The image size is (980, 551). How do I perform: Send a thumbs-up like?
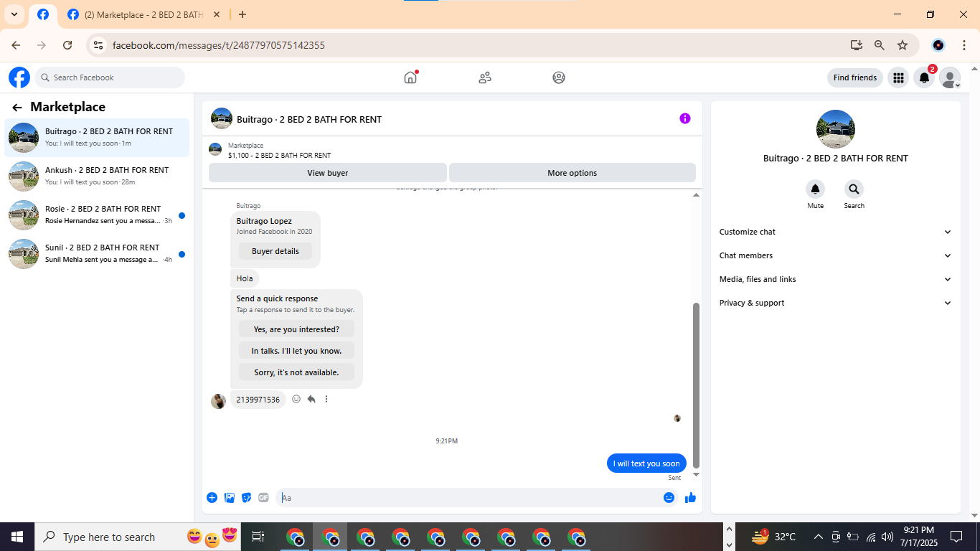(690, 498)
